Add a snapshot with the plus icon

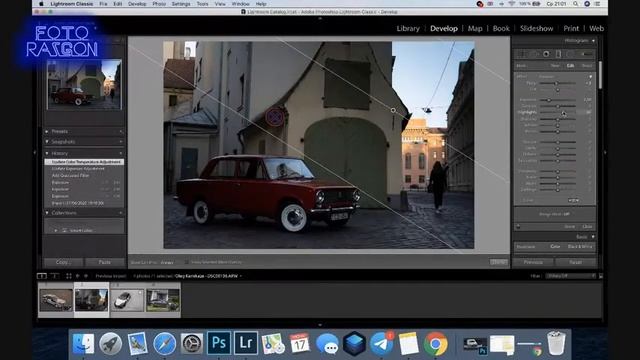[x=121, y=142]
